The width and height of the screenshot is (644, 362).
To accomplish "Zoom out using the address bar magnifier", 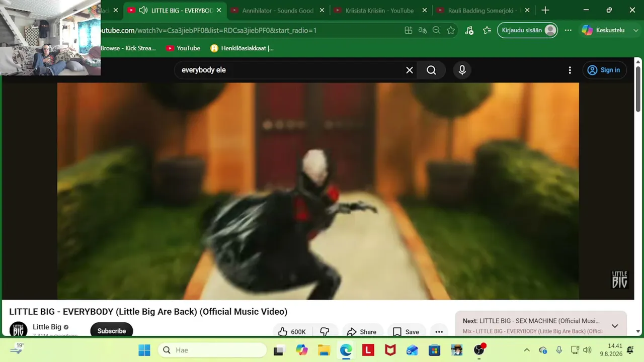I will (x=437, y=30).
